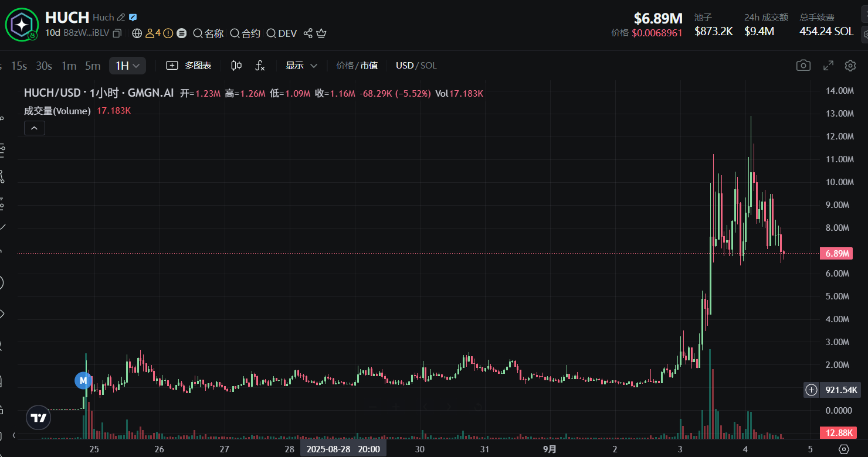Expand the 1H timeframe dropdown
868x457 pixels.
(x=127, y=66)
